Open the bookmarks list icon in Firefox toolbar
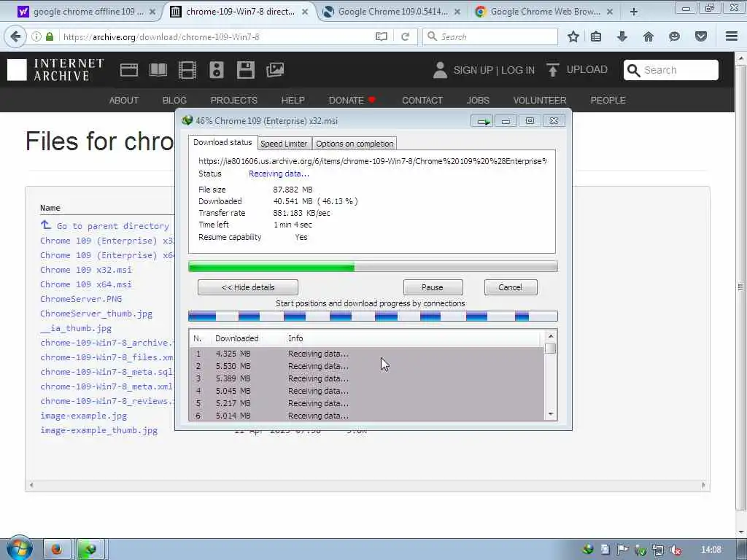The height and width of the screenshot is (560, 747). point(596,36)
